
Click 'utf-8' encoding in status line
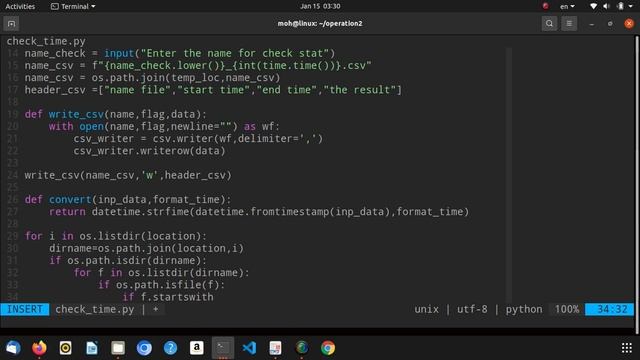click(x=472, y=309)
